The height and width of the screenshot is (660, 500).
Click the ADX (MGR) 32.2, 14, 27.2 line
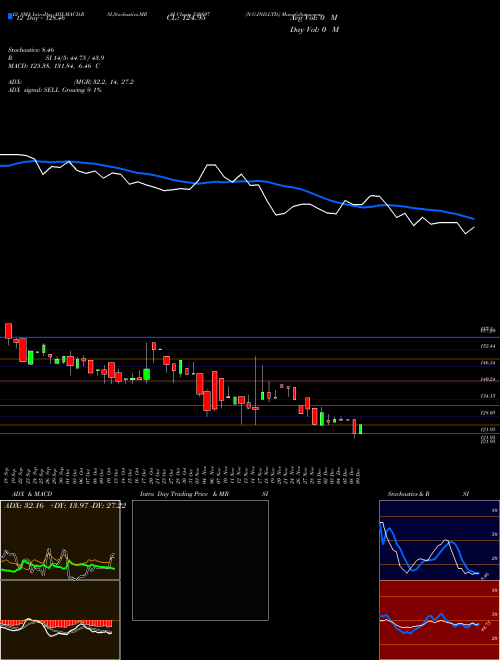[71, 82]
